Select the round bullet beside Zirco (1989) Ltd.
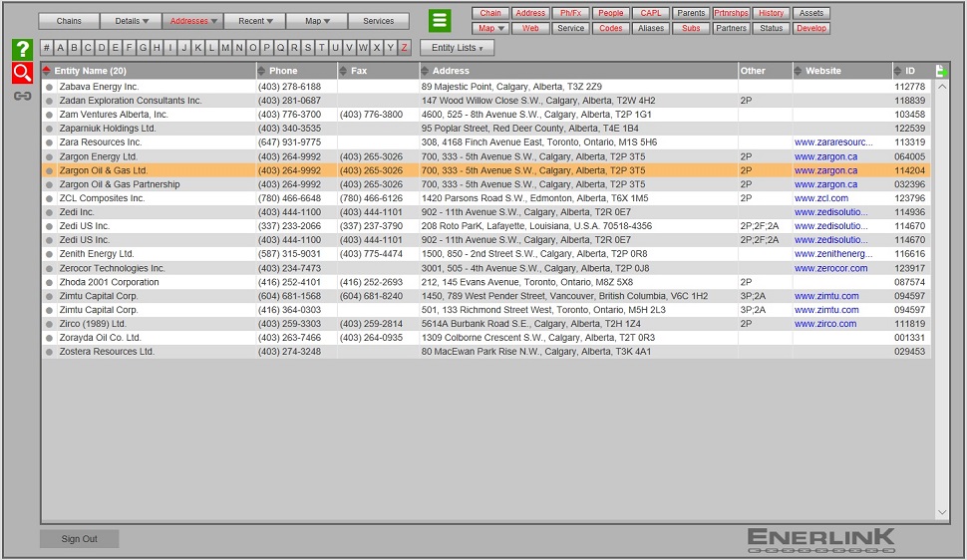Screen dimensions: 967x560 coord(49,324)
